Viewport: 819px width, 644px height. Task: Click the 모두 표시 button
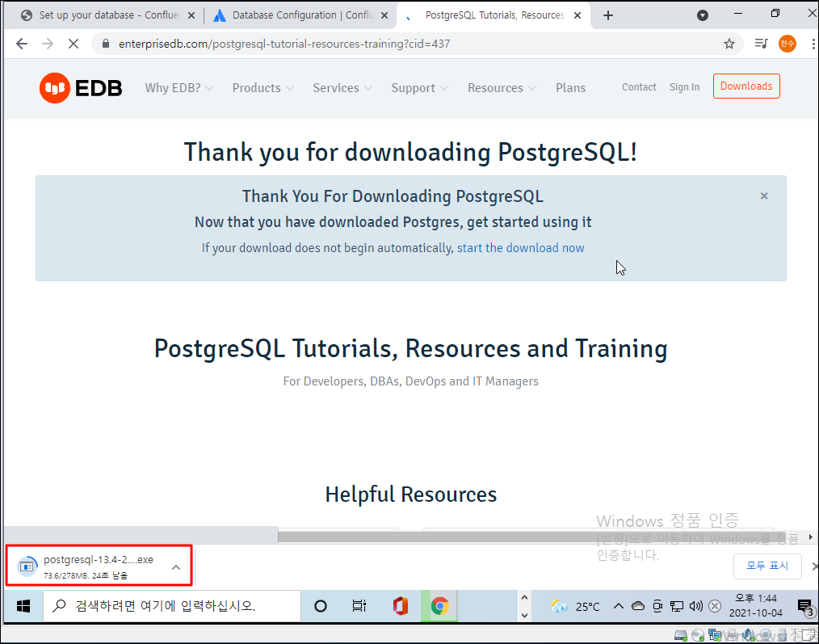point(766,566)
